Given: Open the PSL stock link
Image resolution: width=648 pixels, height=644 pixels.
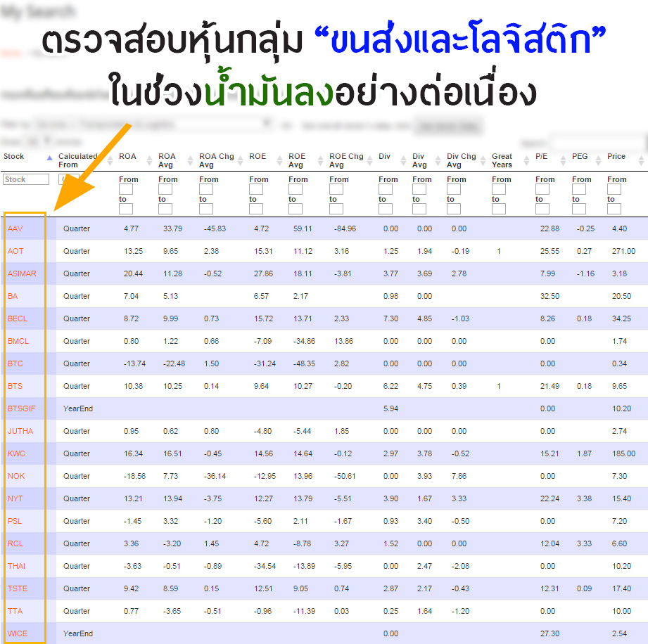Looking at the screenshot, I should point(15,521).
